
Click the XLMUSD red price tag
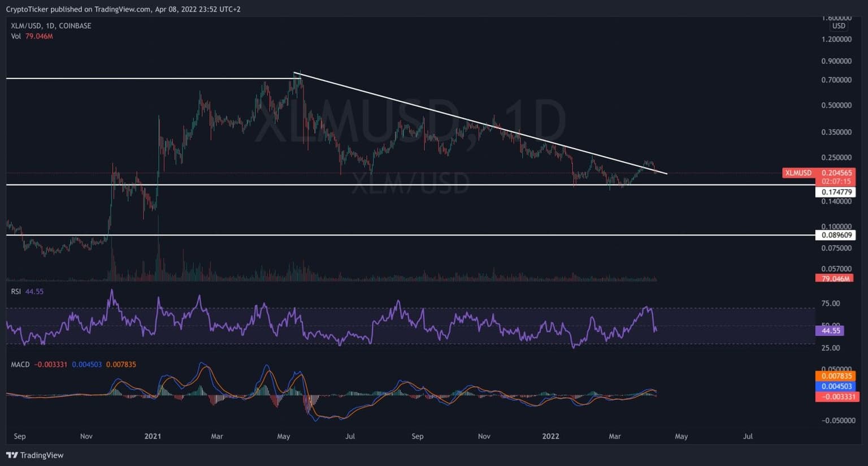point(798,173)
